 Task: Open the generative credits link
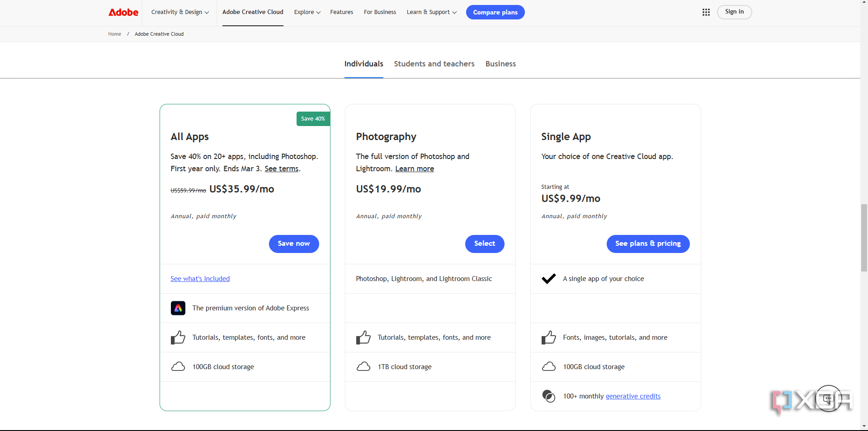click(x=633, y=396)
